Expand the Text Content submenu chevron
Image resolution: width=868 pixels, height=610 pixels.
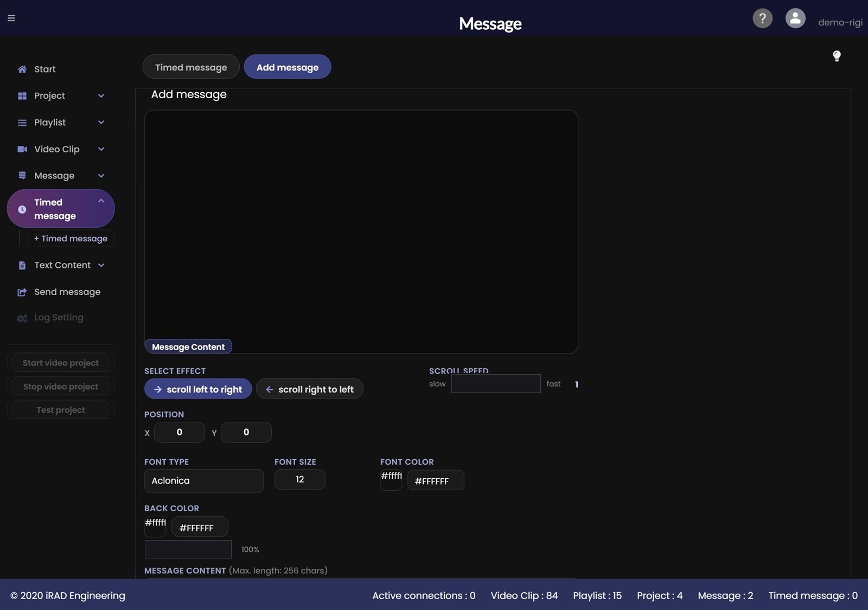pos(101,265)
